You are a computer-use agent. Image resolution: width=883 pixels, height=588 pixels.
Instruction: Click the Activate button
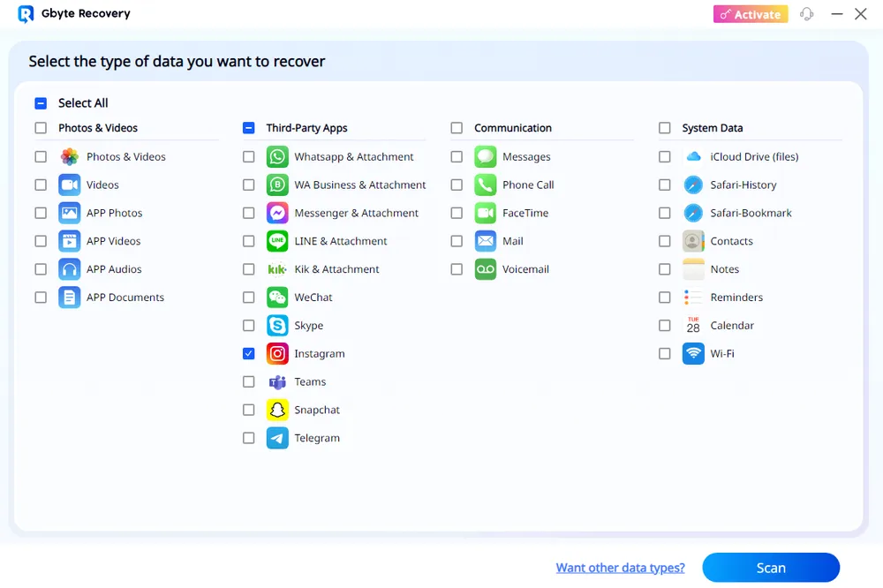[x=751, y=14]
